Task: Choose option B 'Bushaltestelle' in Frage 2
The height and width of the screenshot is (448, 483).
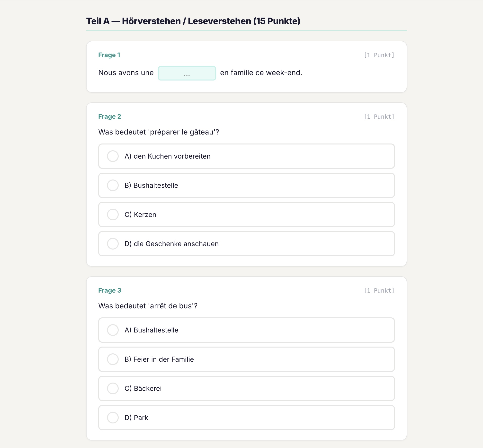Action: (113, 185)
